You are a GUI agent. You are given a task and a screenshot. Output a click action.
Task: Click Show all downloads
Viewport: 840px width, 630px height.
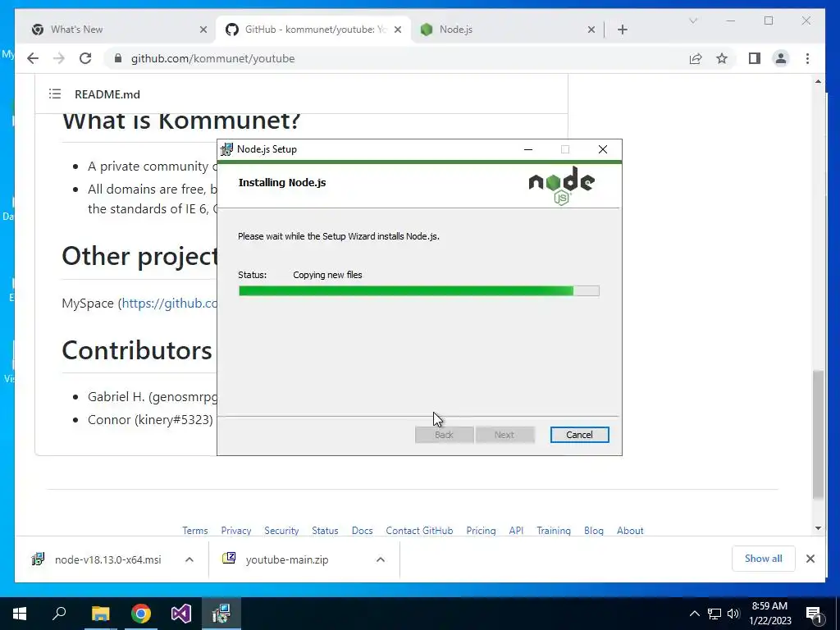coord(764,558)
